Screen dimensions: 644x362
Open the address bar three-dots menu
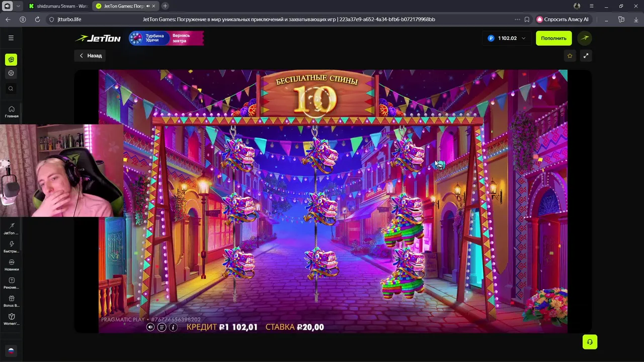[x=517, y=19]
